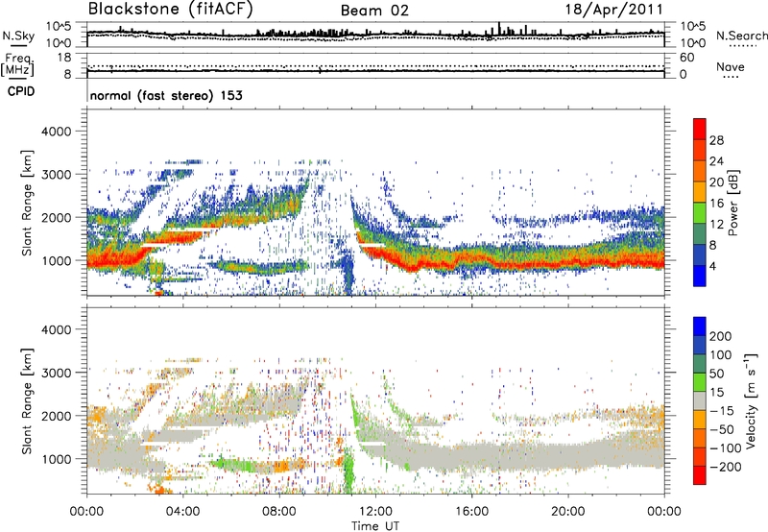
Task: Select the 60 tick on Nave axis
Action: click(687, 58)
